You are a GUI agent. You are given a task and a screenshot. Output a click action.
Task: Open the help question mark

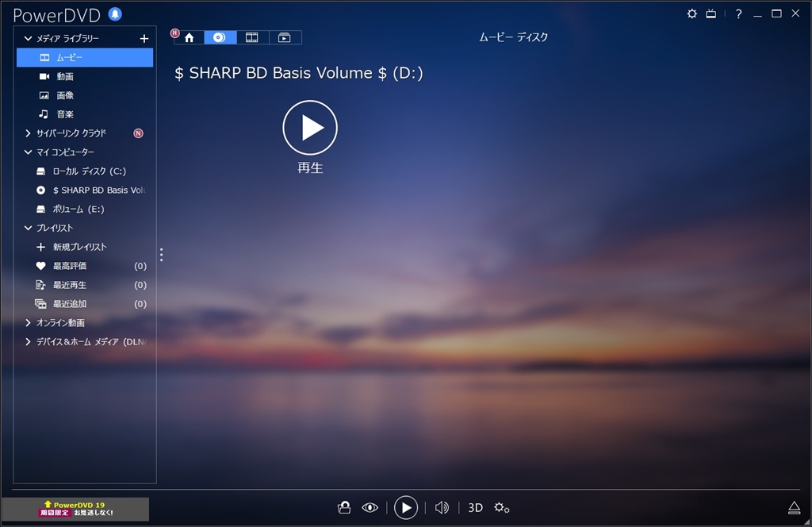coord(738,14)
